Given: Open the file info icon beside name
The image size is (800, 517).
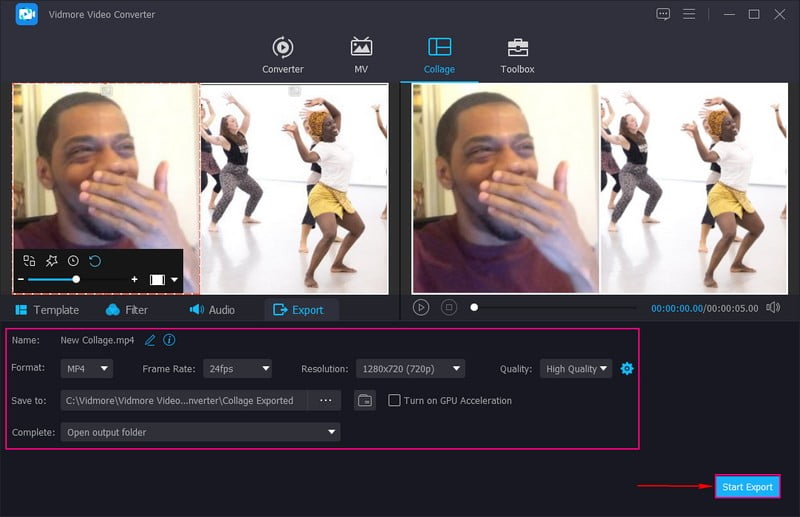Looking at the screenshot, I should click(169, 340).
